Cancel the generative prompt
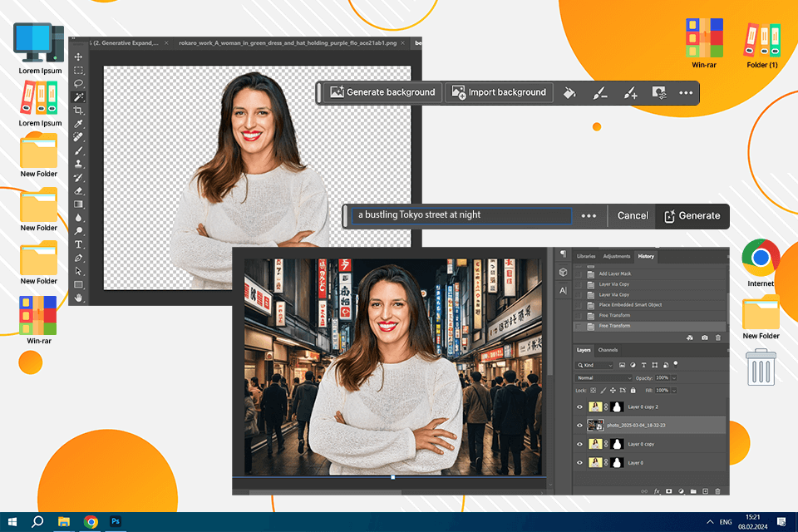The image size is (798, 532). 633,216
